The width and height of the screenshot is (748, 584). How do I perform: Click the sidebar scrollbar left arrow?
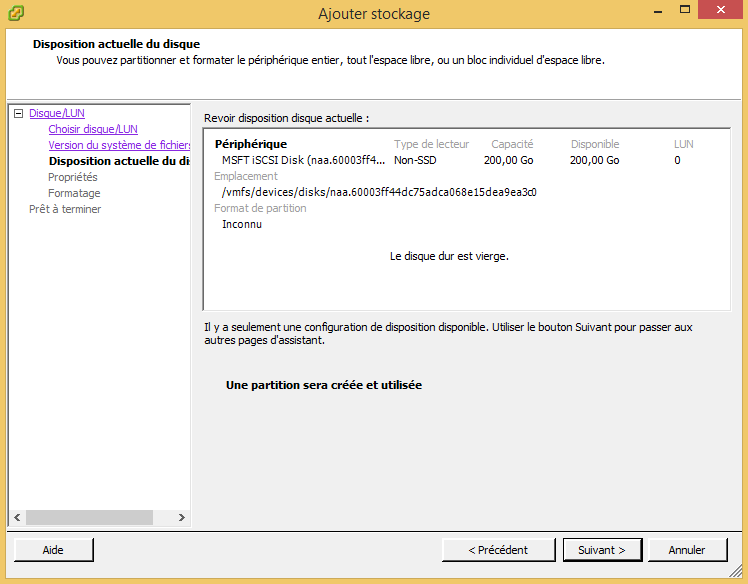coord(16,517)
